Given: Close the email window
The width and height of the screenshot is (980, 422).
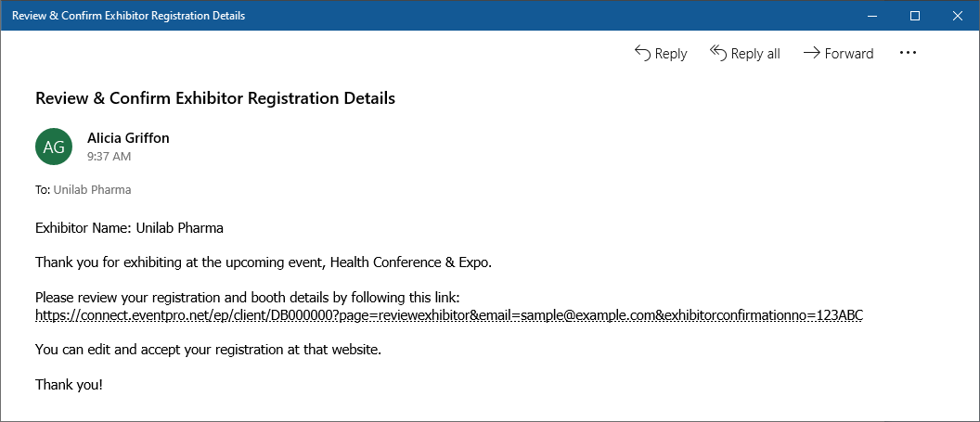Looking at the screenshot, I should (x=958, y=16).
